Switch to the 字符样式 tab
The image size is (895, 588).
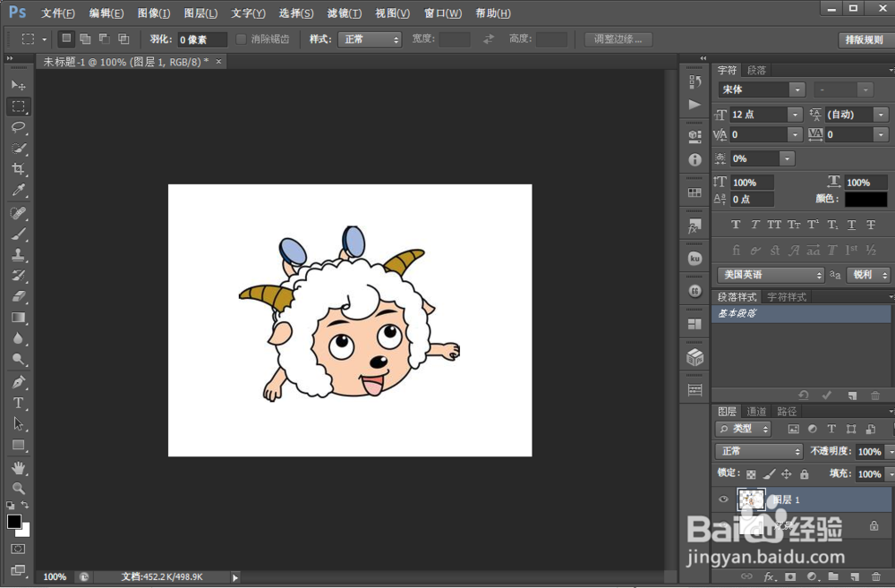coord(787,297)
